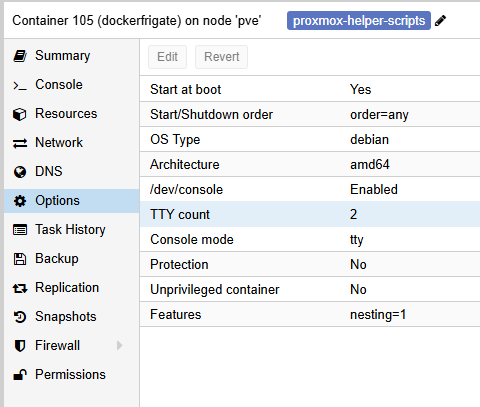Click the Backup floppy disk icon

click(x=20, y=259)
